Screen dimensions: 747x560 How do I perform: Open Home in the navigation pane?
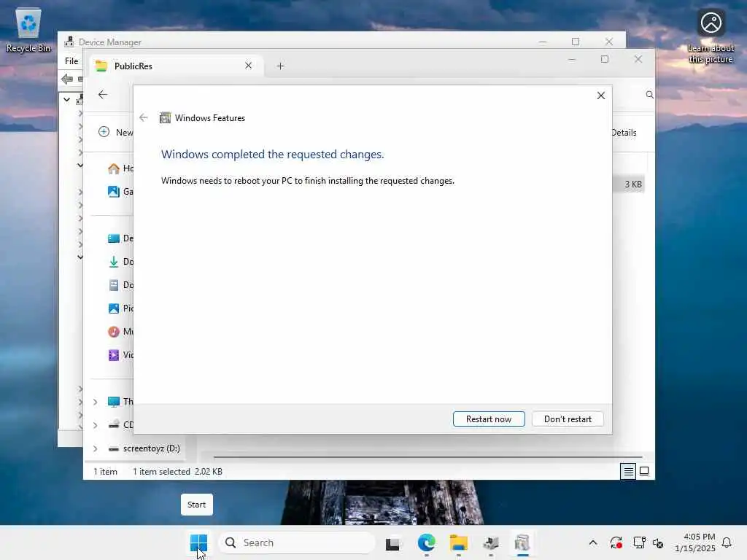[120, 168]
